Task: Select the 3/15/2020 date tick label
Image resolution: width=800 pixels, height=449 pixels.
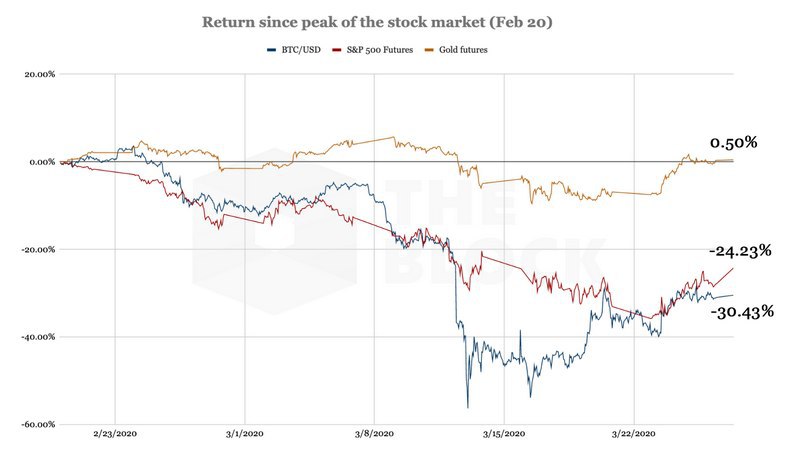Action: coord(504,435)
